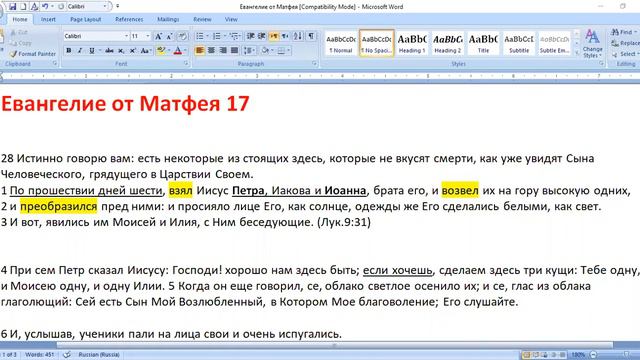Switch to Print Layout view in status bar
The image size is (640, 360).
pyautogui.click(x=526, y=355)
